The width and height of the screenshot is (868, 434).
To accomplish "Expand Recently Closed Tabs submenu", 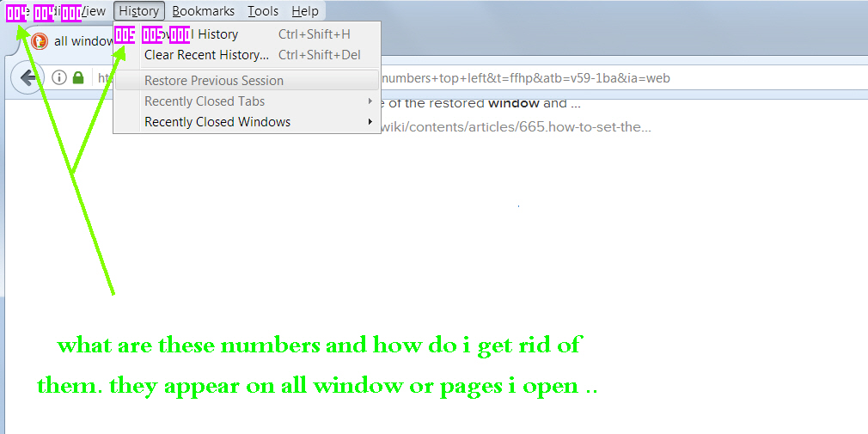I will coord(247,101).
